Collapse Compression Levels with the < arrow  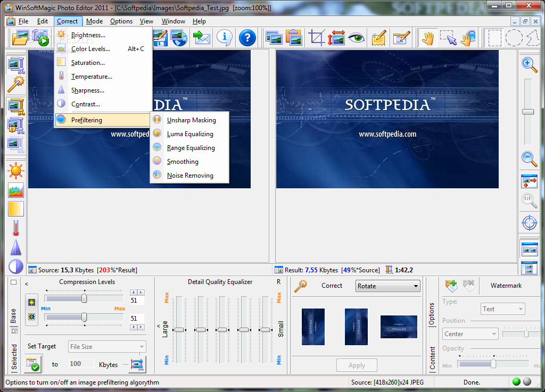pos(27,284)
